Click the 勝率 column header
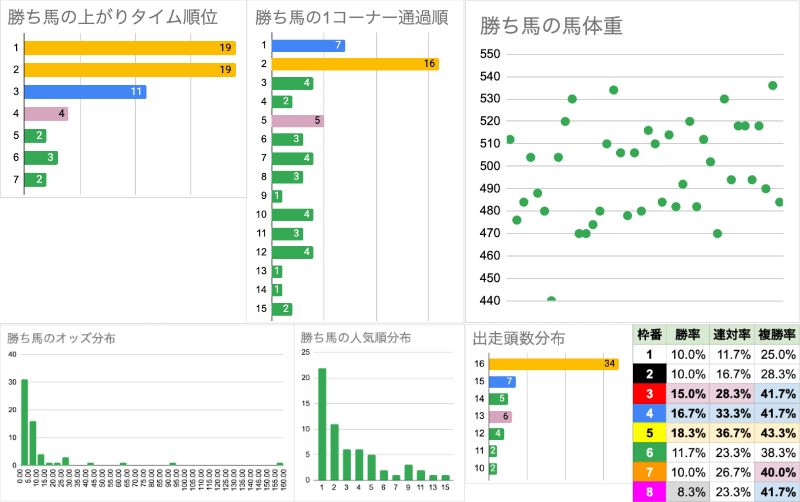Screen dimensions: 800x502 click(688, 334)
